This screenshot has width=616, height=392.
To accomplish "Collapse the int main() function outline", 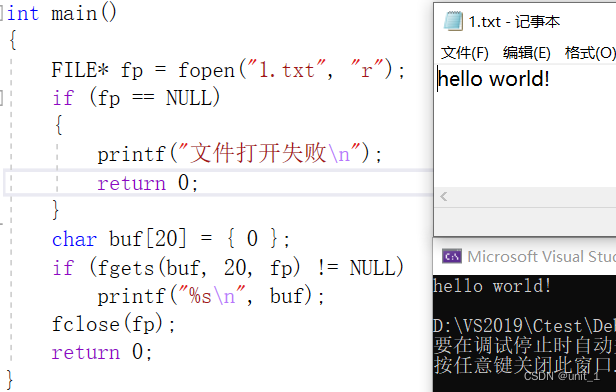I will click(2, 13).
